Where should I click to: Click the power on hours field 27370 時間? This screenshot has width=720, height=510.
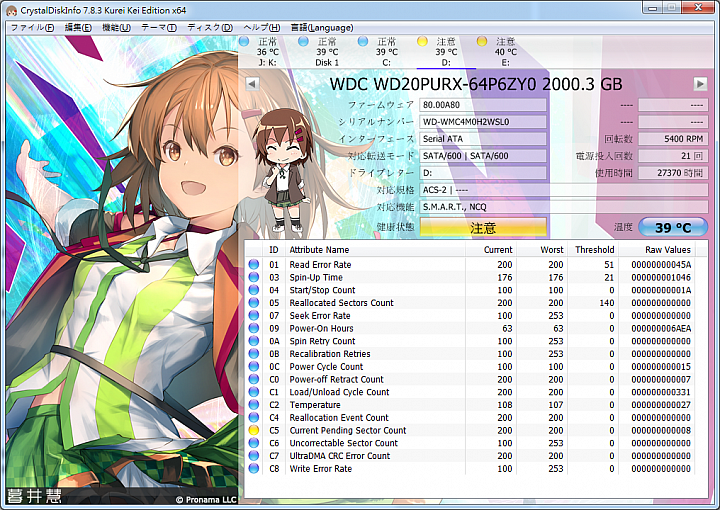(673, 173)
